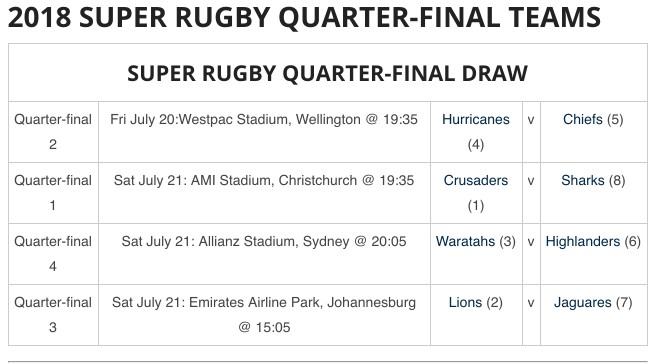
Task: Click the Emirates Airline Park, Johannesburg fixture
Action: (x=264, y=315)
